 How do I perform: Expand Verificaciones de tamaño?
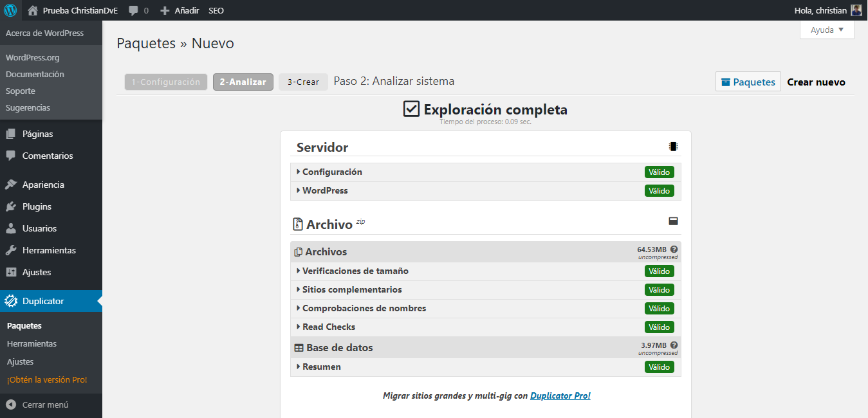click(x=486, y=271)
